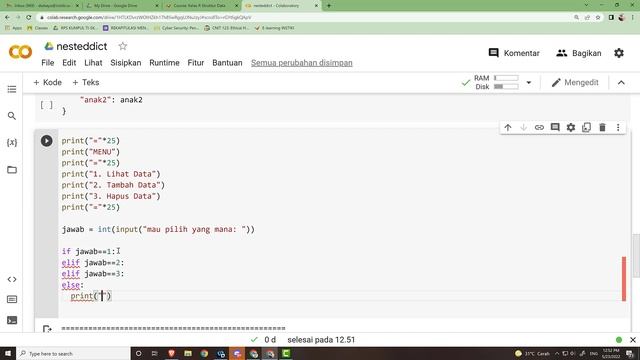Click the line if jawab==1:
640x360 pixels.
pos(89,251)
